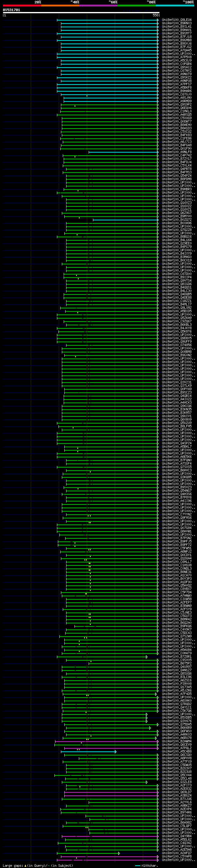Select the UniRef100_B6KBL3 label

click(177, 325)
